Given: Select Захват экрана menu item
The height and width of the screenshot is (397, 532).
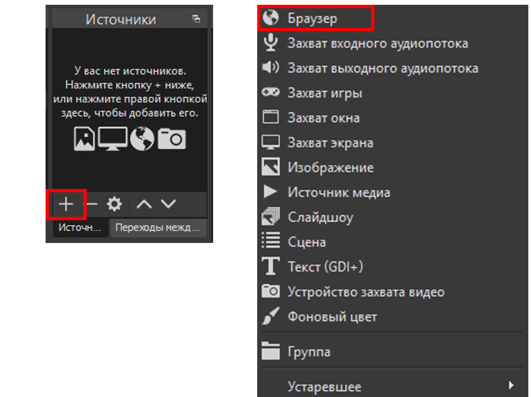Looking at the screenshot, I should [x=330, y=143].
